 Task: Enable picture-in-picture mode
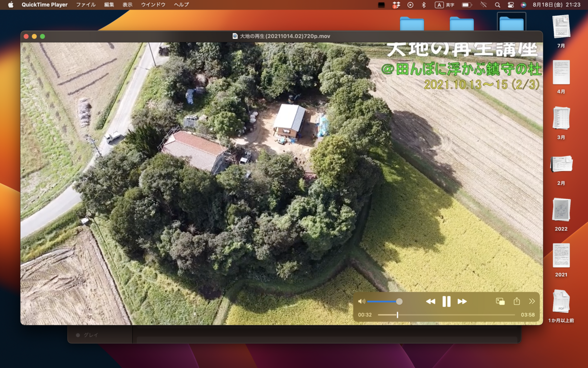500,301
